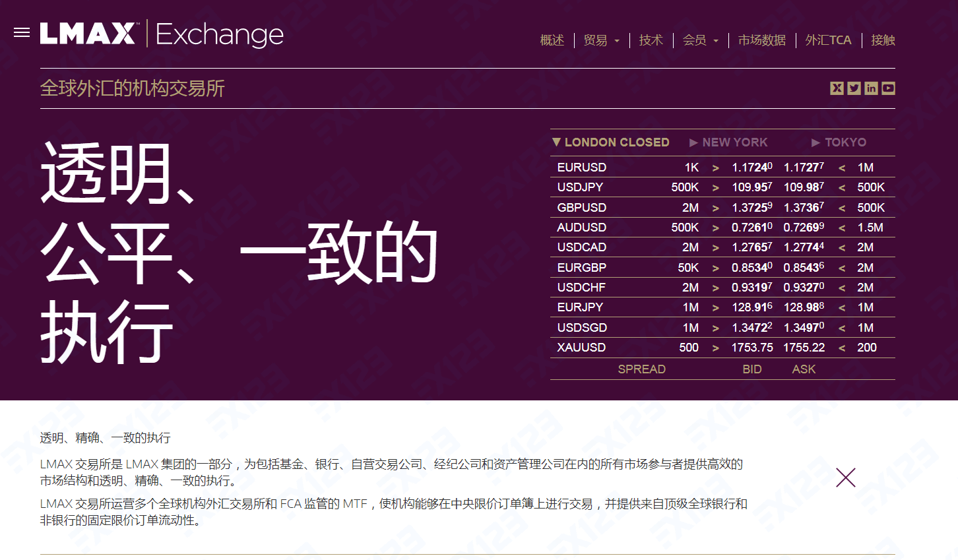Open the 技术 menu item
This screenshot has height=560, width=958.
coord(651,40)
